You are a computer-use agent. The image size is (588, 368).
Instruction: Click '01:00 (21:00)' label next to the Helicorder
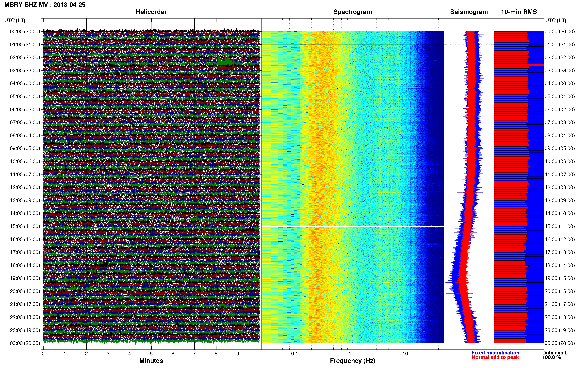click(x=25, y=45)
